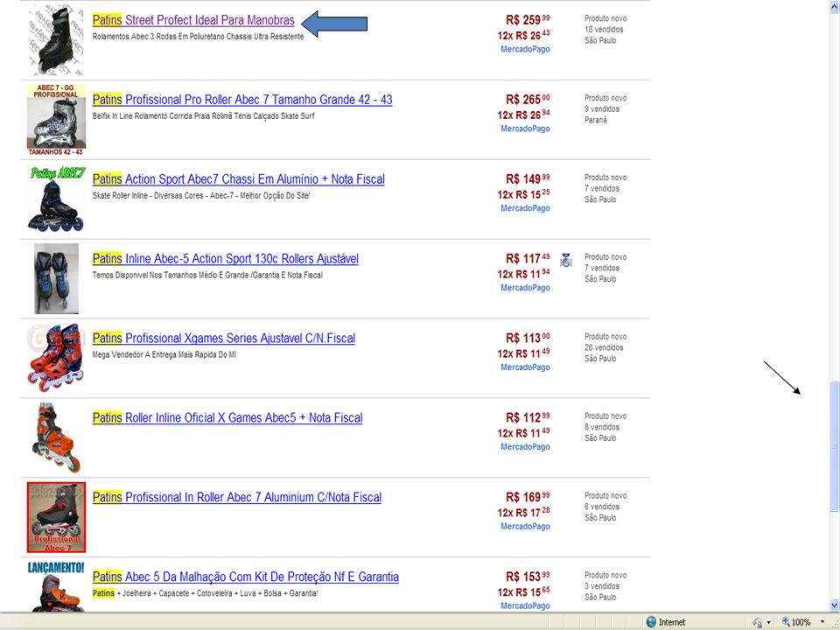
Task: Click description 'Mega Vendedor A Entrega Mais Rapida'
Action: click(x=164, y=354)
